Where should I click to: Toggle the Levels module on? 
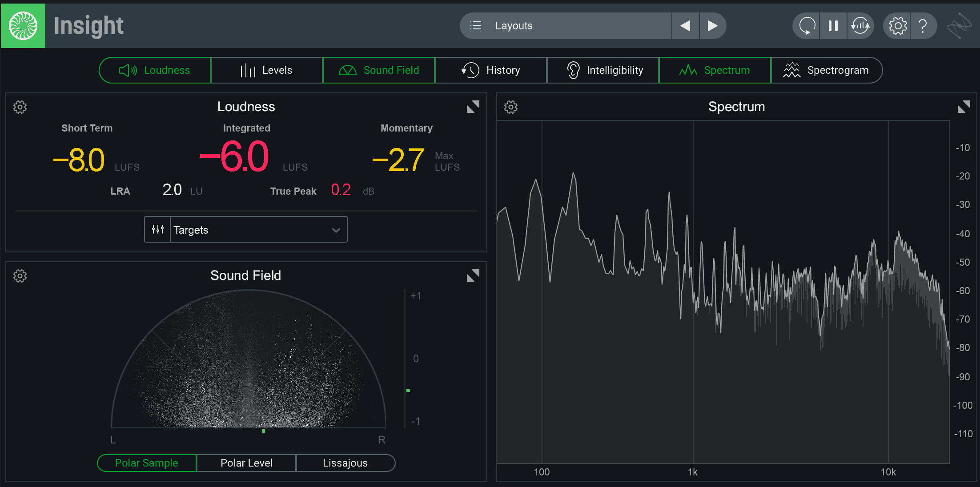267,70
